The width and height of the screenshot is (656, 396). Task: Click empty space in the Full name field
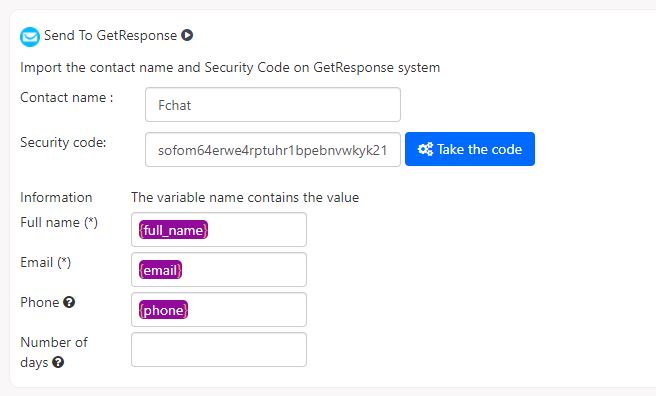[256, 230]
